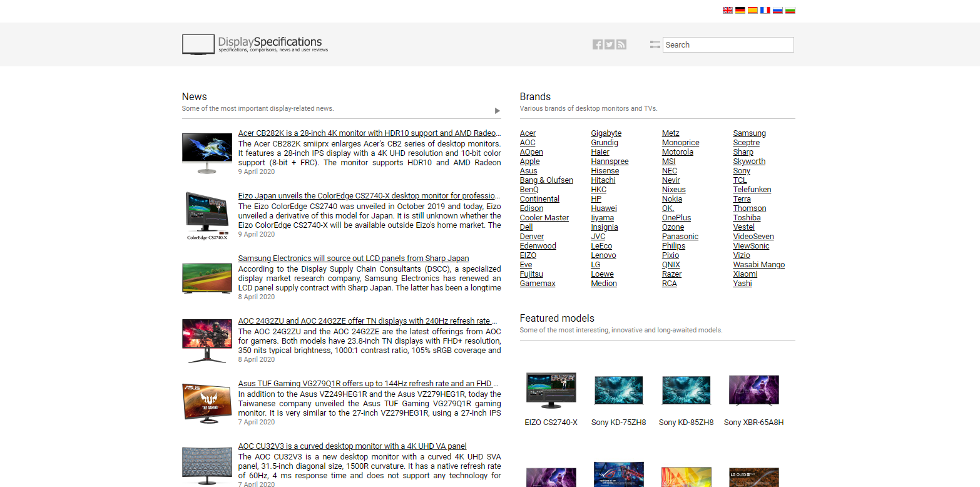Open the Xiaomi brand link
980x487 pixels.
(x=745, y=274)
